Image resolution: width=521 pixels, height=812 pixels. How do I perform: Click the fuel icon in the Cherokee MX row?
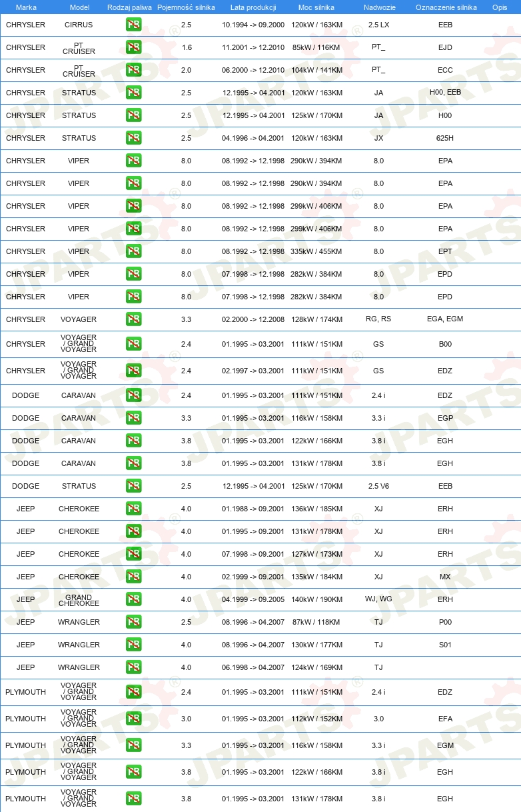tap(133, 577)
